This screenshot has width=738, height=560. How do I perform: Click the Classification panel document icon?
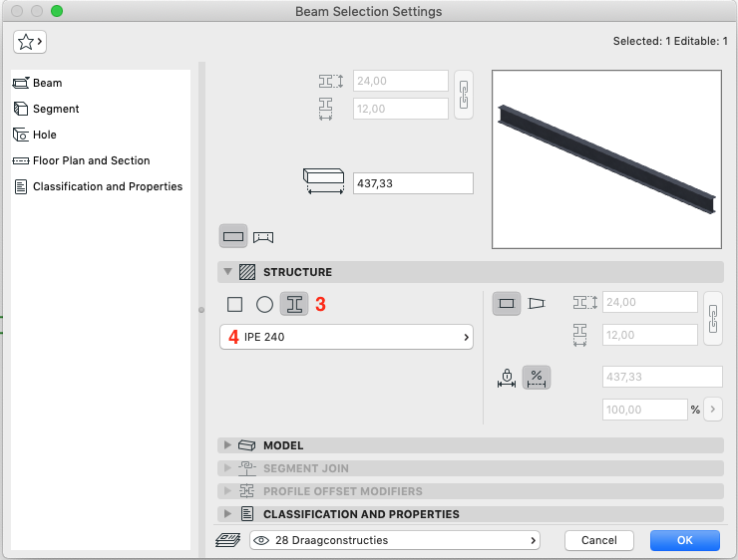[x=247, y=513]
